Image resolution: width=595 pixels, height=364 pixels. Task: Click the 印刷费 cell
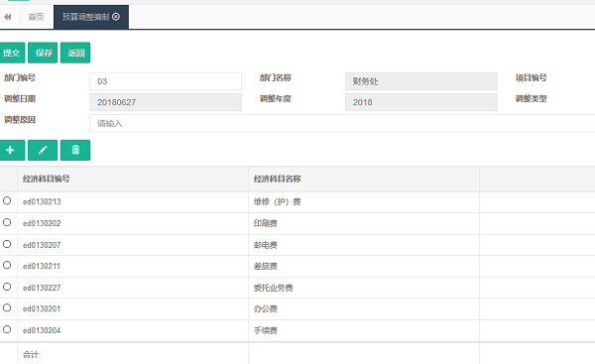[364, 223]
